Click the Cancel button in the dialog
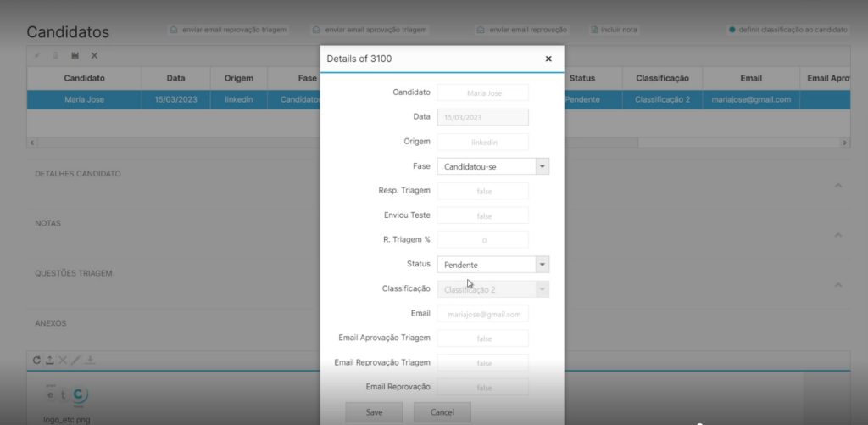Image resolution: width=868 pixels, height=425 pixels. pyautogui.click(x=442, y=412)
